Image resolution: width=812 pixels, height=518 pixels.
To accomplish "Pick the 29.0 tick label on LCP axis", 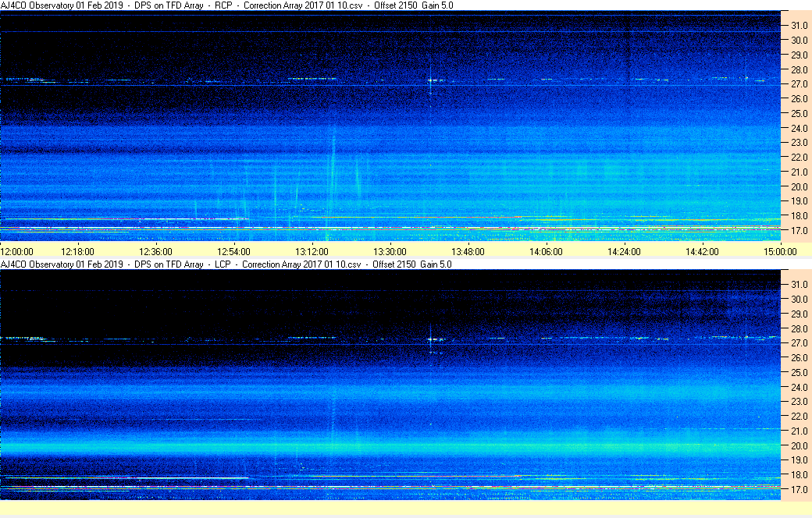I will click(799, 314).
